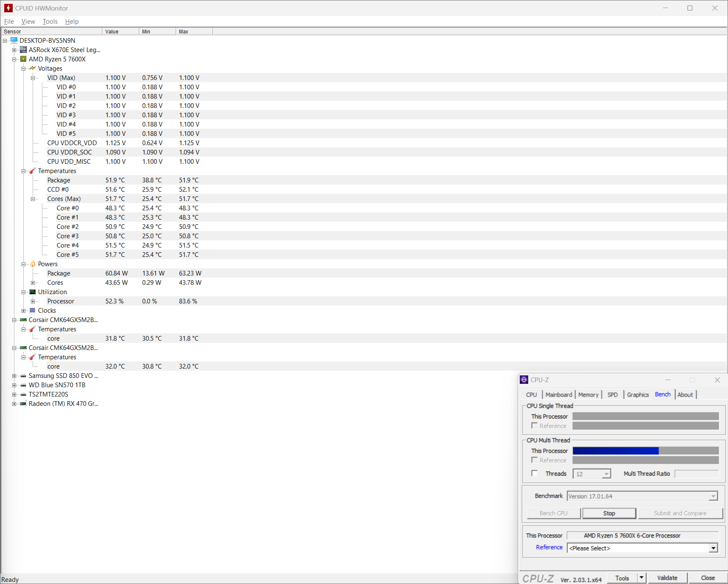728x584 pixels.
Task: Expand the Samsung SSD 850 EVO node
Action: tap(14, 376)
